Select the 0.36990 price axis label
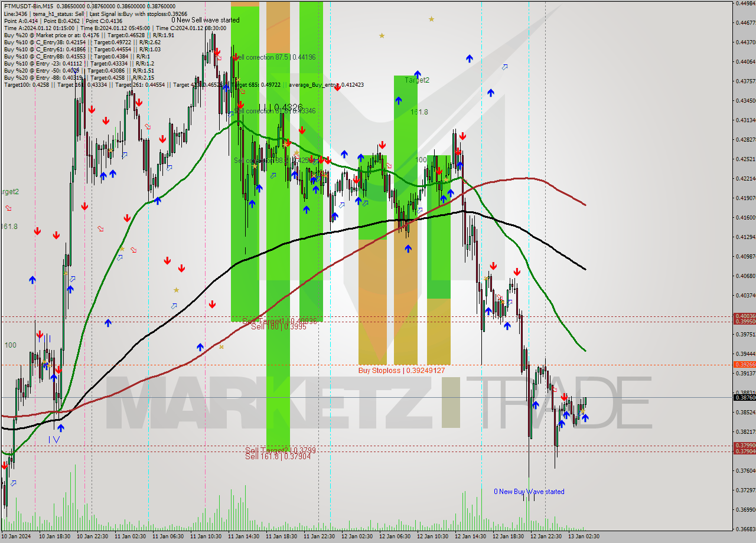Screen dimensions: 756x543 tap(745, 509)
